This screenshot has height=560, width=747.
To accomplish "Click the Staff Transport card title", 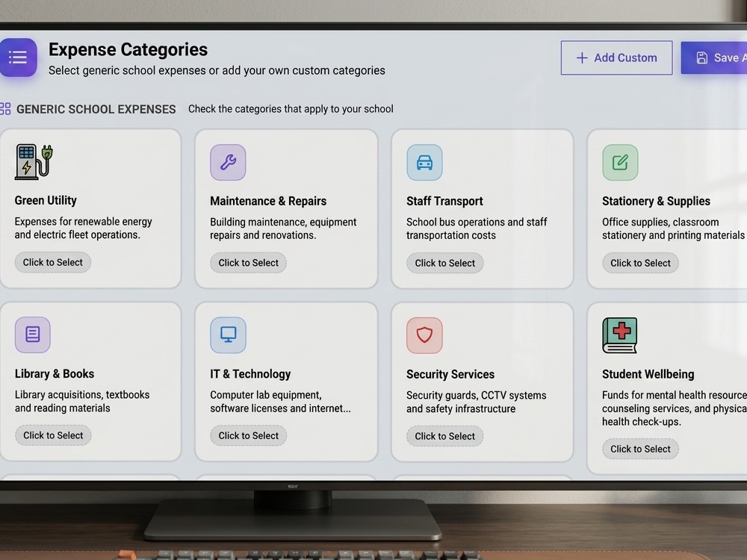I will tap(444, 201).
